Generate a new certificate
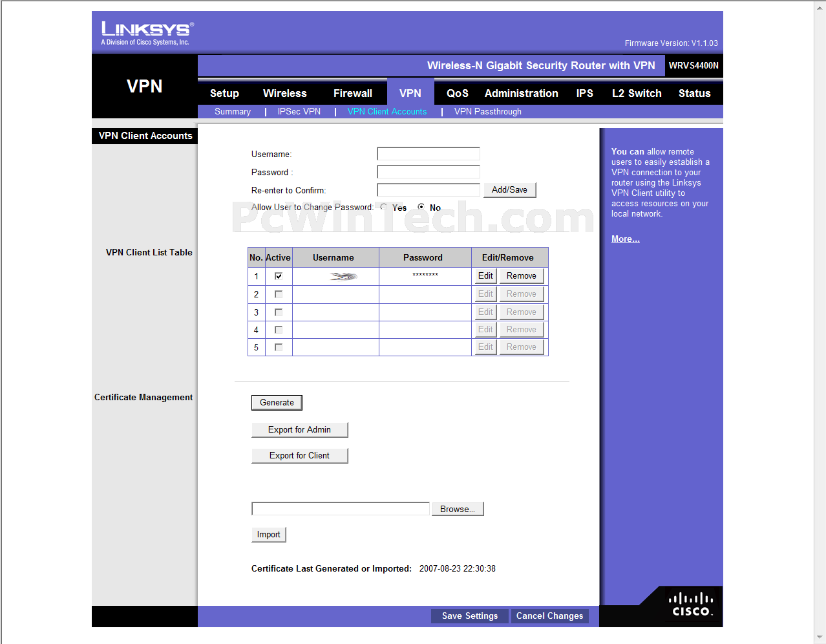Image resolution: width=826 pixels, height=644 pixels. pyautogui.click(x=277, y=403)
